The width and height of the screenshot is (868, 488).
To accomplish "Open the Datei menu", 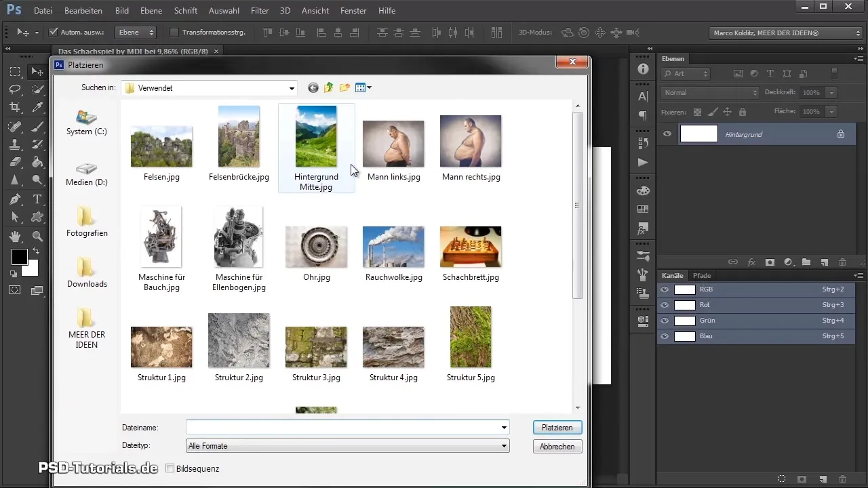I will [43, 11].
